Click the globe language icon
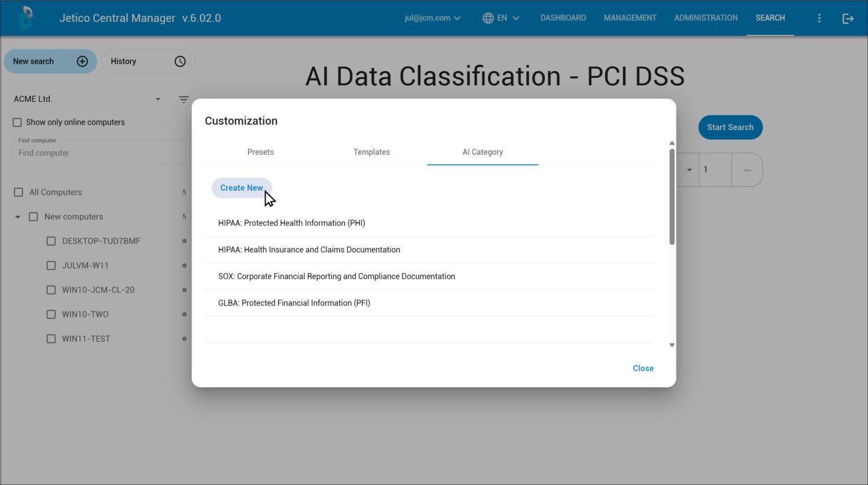The width and height of the screenshot is (868, 485). [x=488, y=18]
